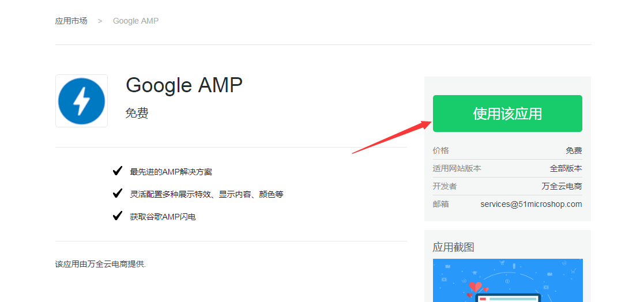Click the 全部版本 value

(566, 169)
